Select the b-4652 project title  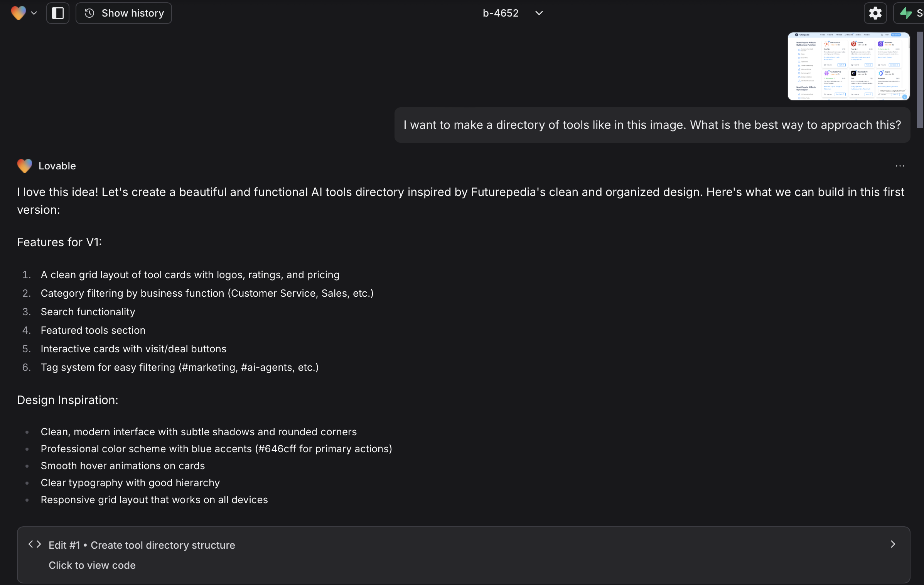click(x=500, y=13)
